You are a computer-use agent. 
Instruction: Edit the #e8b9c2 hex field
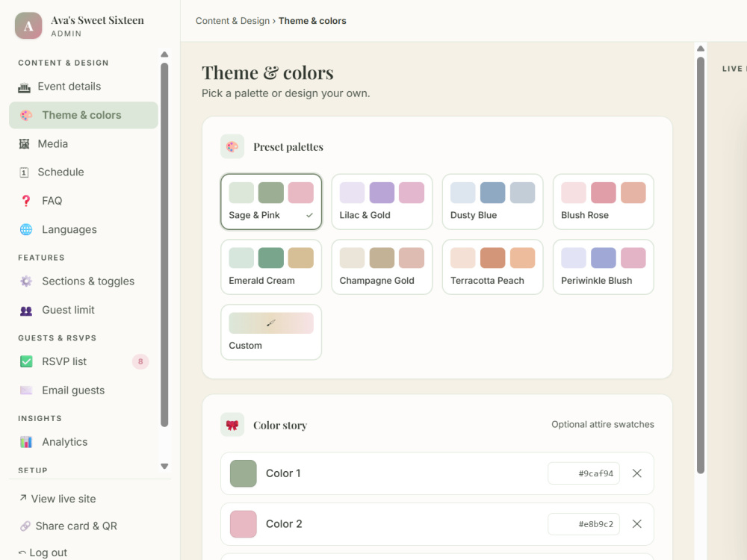(x=583, y=524)
